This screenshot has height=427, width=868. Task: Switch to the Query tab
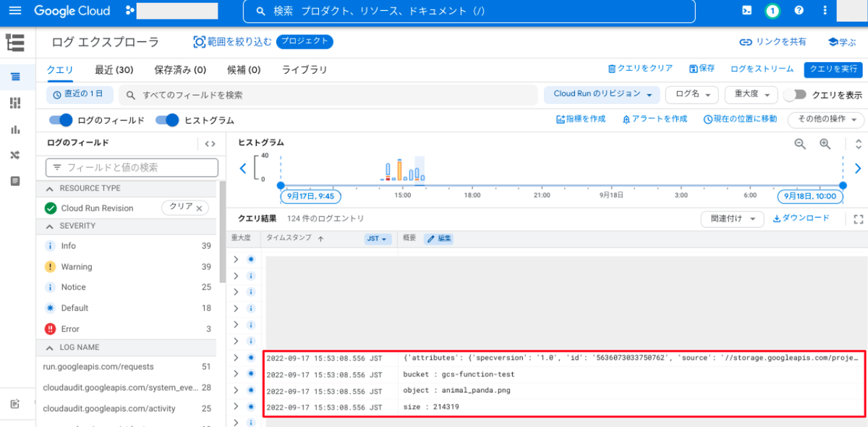coord(60,69)
